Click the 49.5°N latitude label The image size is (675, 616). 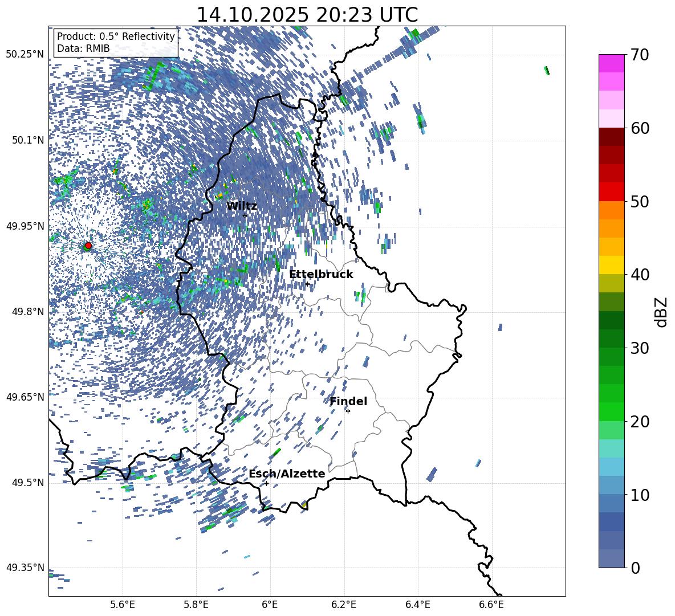[27, 483]
